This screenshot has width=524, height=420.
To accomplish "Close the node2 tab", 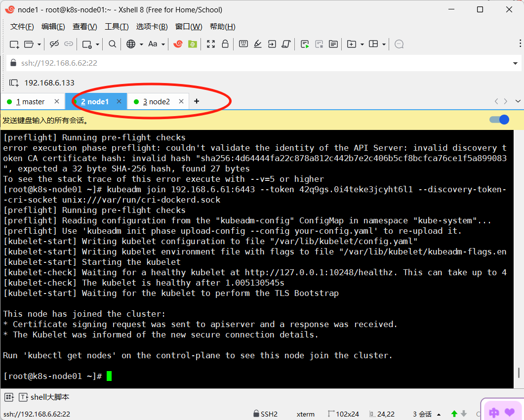I will [181, 101].
